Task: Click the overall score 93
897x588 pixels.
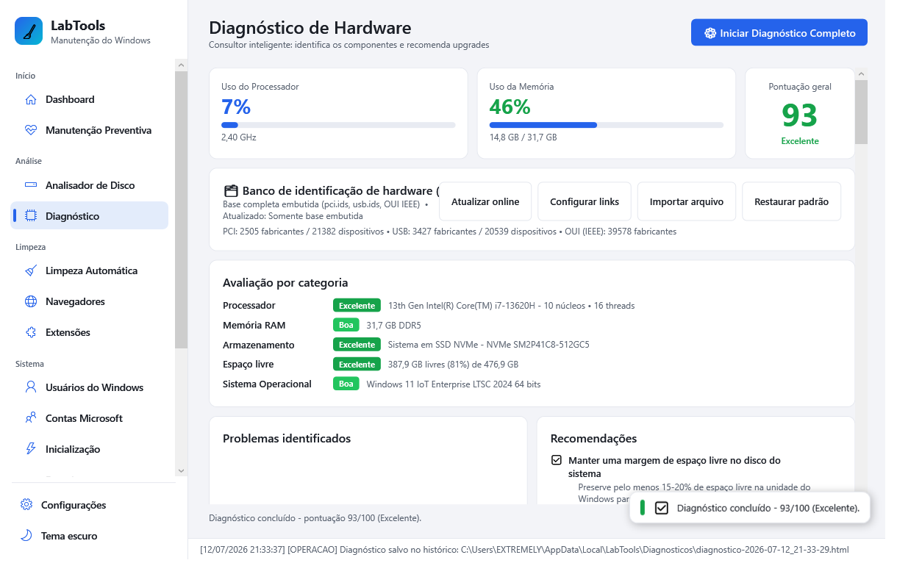Action: point(800,115)
